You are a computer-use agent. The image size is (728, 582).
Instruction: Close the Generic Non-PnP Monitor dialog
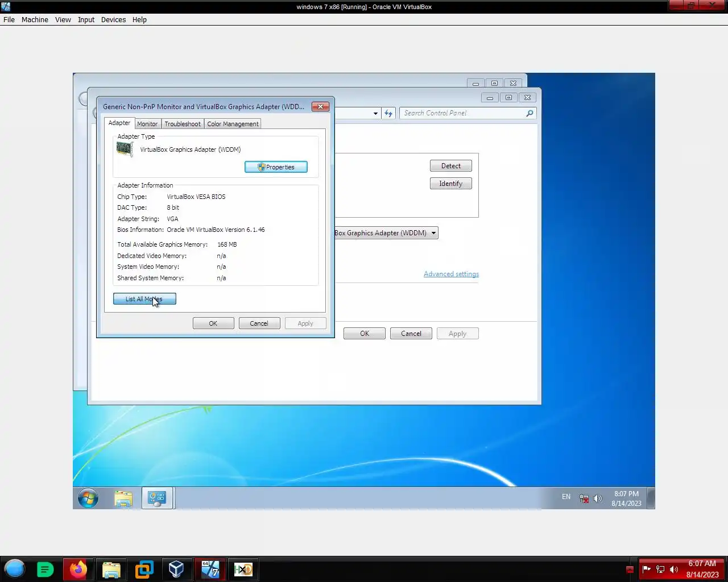point(321,106)
